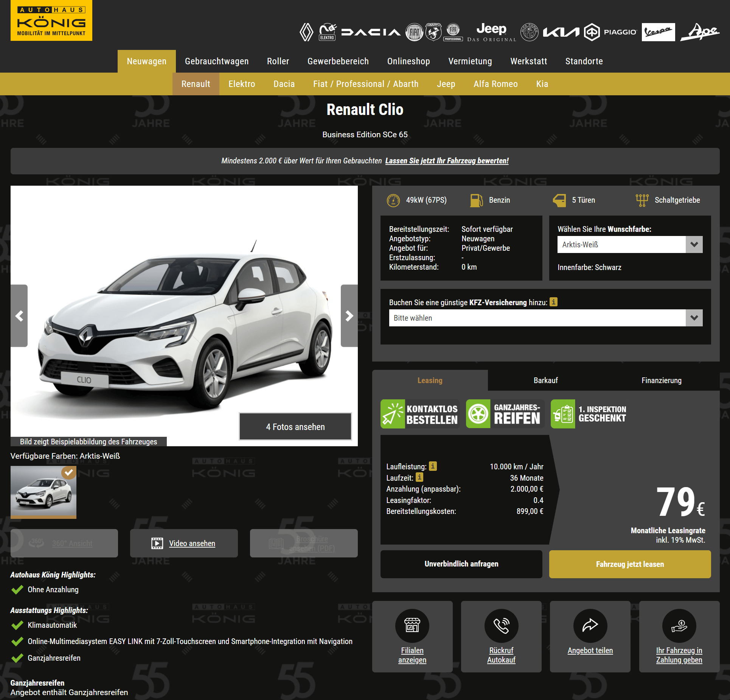Open the Broschüre ansehen (PDF) button

point(304,543)
